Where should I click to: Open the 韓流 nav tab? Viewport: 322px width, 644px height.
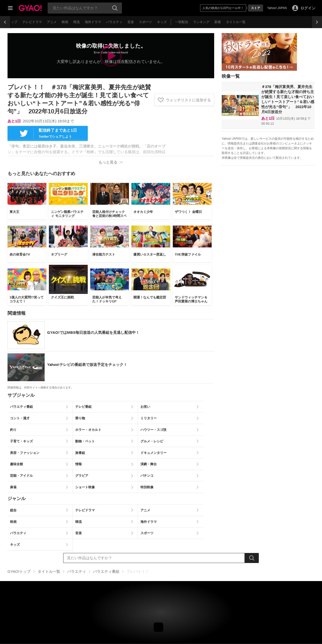[x=76, y=22]
